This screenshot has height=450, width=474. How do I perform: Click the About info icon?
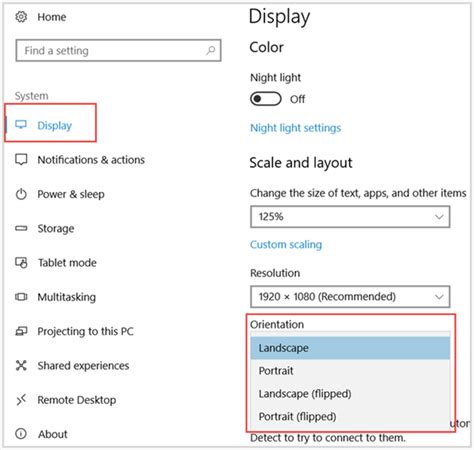(x=21, y=434)
